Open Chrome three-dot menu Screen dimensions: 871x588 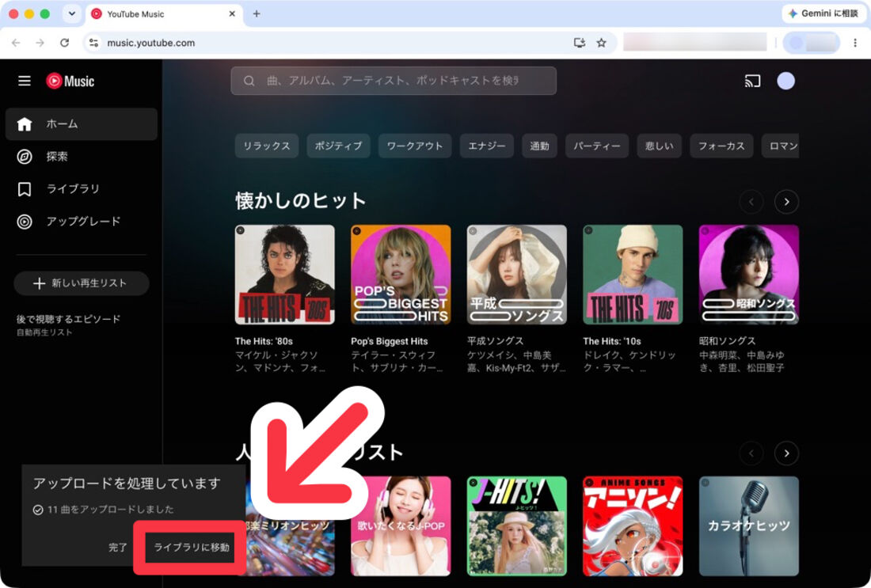pyautogui.click(x=855, y=43)
